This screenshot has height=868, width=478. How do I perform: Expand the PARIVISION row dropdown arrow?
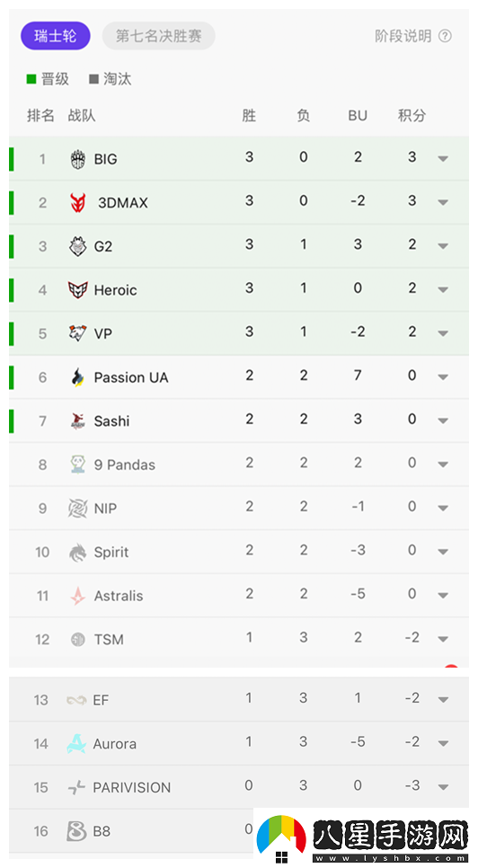click(443, 787)
